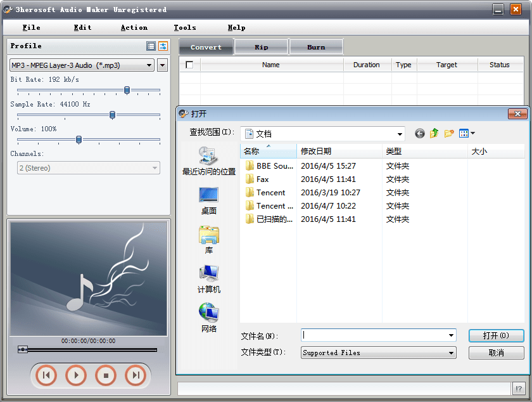Switch to the Convert tab

click(206, 47)
